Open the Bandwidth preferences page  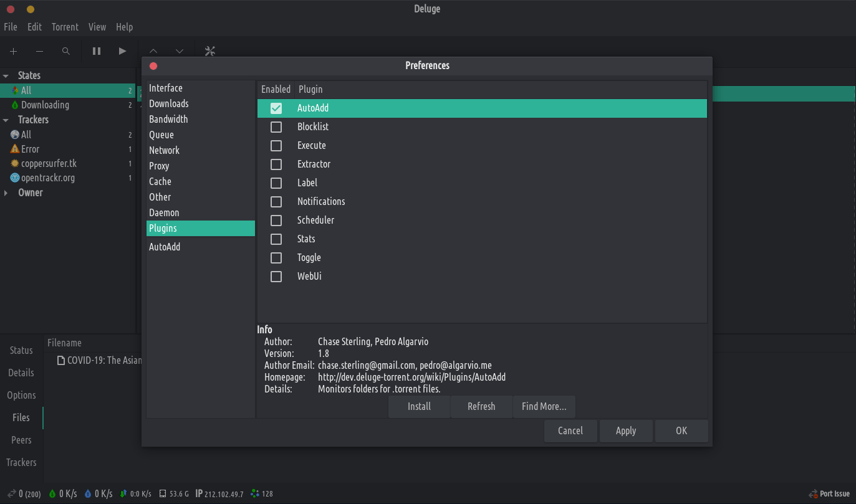pos(201,119)
